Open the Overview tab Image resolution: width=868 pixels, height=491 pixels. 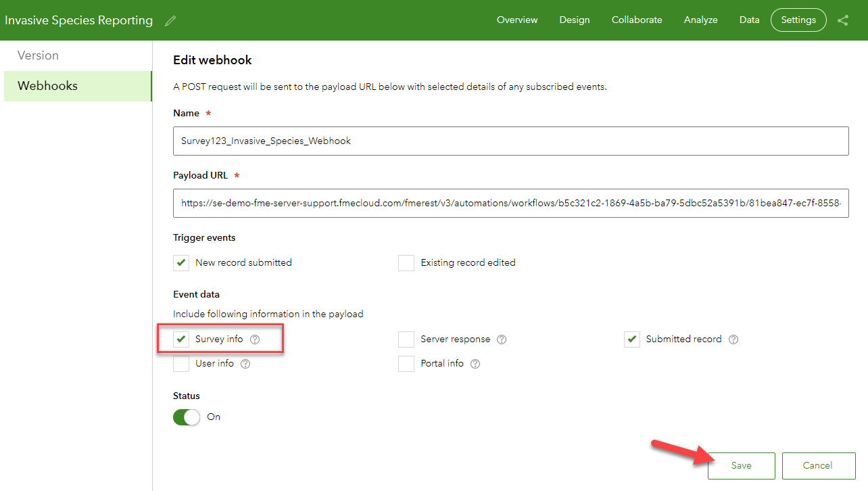click(x=517, y=20)
